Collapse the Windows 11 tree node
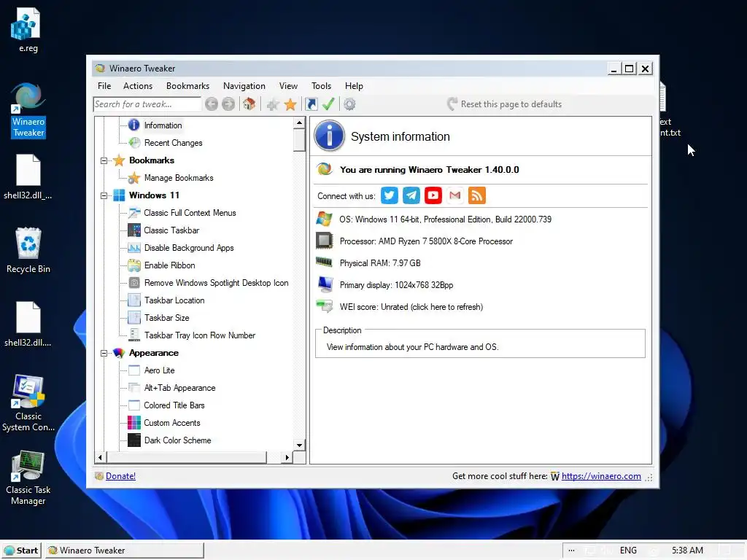Image resolution: width=747 pixels, height=560 pixels. coord(104,195)
